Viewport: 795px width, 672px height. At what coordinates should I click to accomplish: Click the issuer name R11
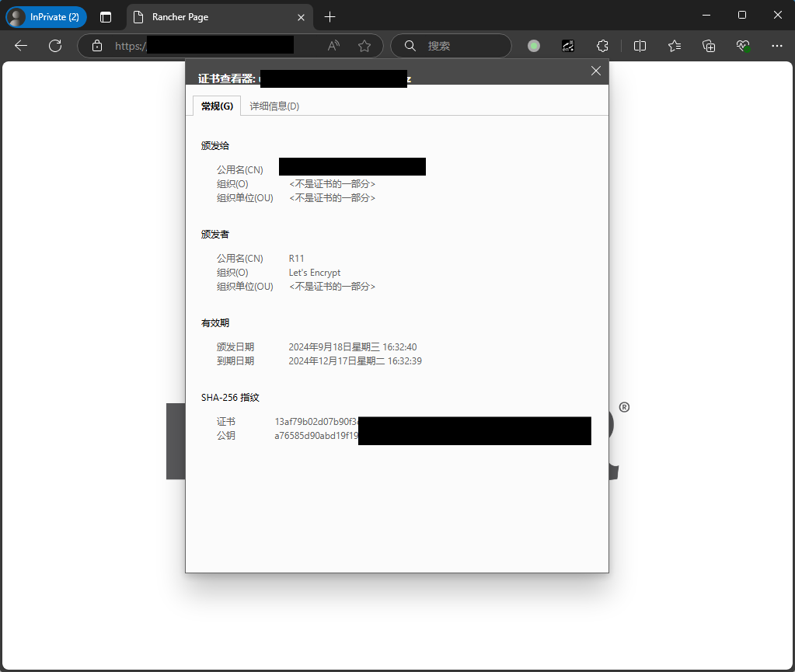[x=297, y=259]
